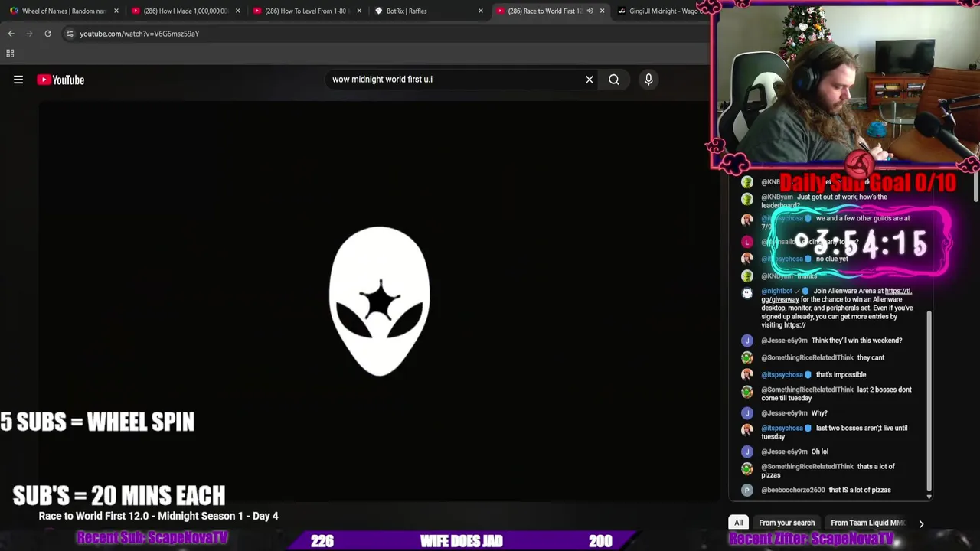Go to the YouTube home logo
The image size is (980, 551).
pyautogui.click(x=60, y=80)
